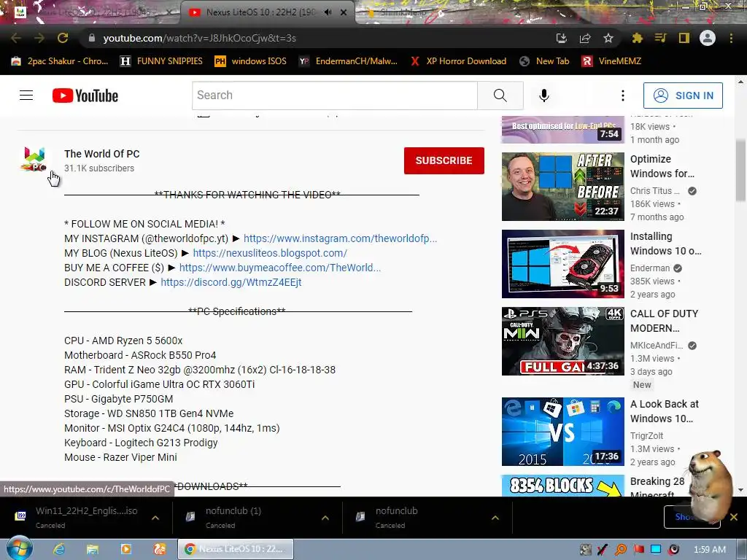
Task: Click the page vertical scrollbar thumb
Action: tap(740, 171)
